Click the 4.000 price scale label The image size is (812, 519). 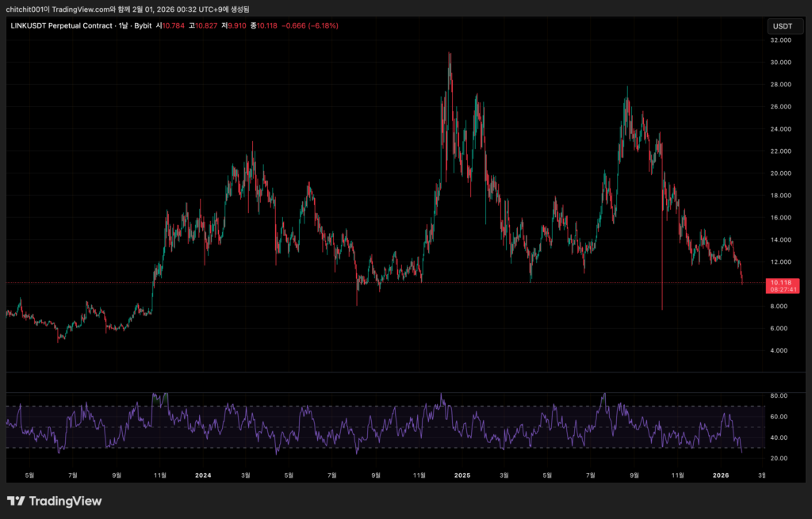pos(781,350)
